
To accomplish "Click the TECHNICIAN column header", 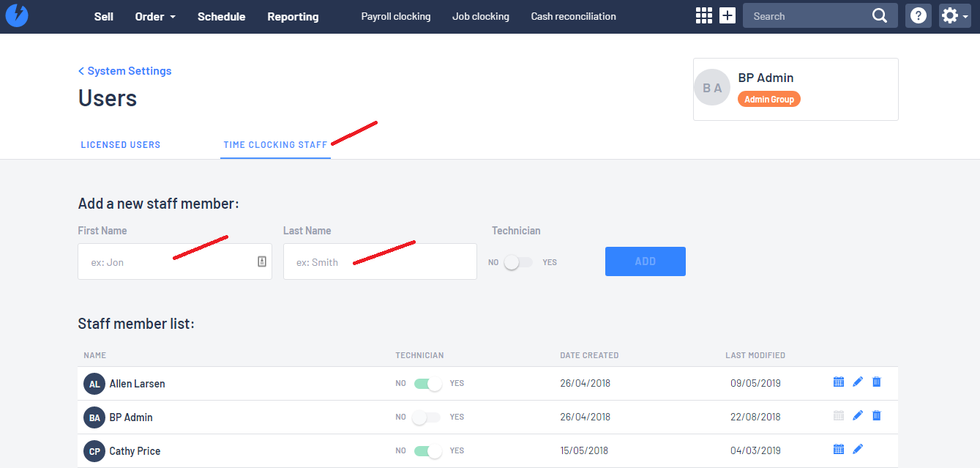I will coord(420,355).
